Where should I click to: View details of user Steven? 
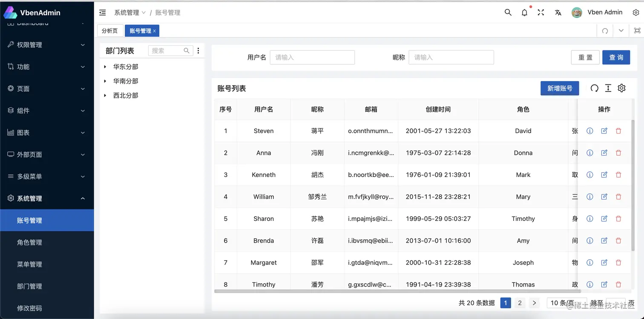pos(589,131)
